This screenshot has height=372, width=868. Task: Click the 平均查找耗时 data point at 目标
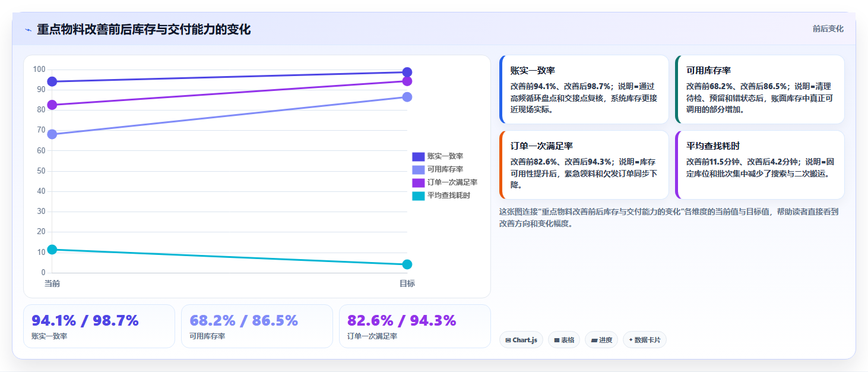coord(407,264)
